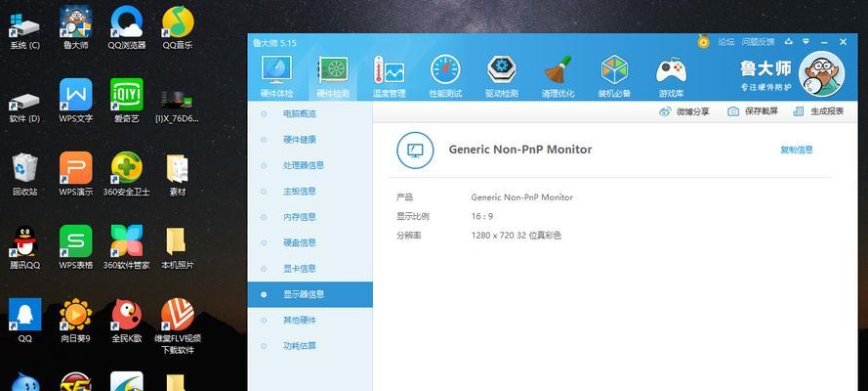
Task: Open the 本机照片 desktop folder
Action: 178,248
